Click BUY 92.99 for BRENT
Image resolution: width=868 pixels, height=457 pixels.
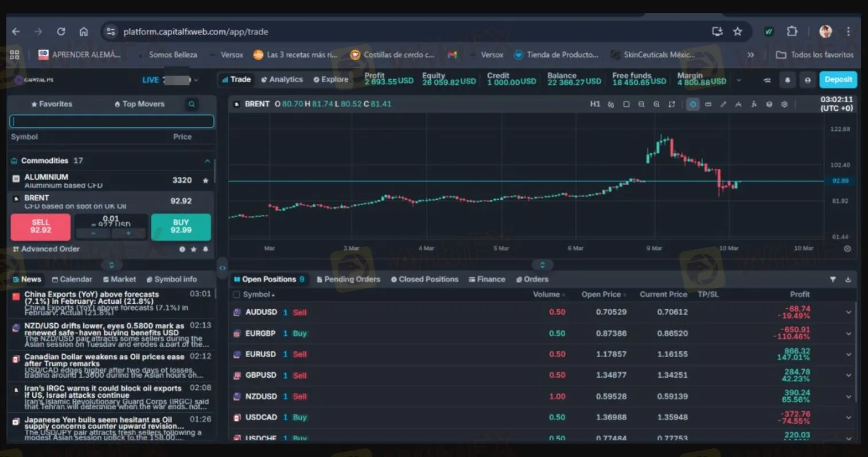pos(181,226)
